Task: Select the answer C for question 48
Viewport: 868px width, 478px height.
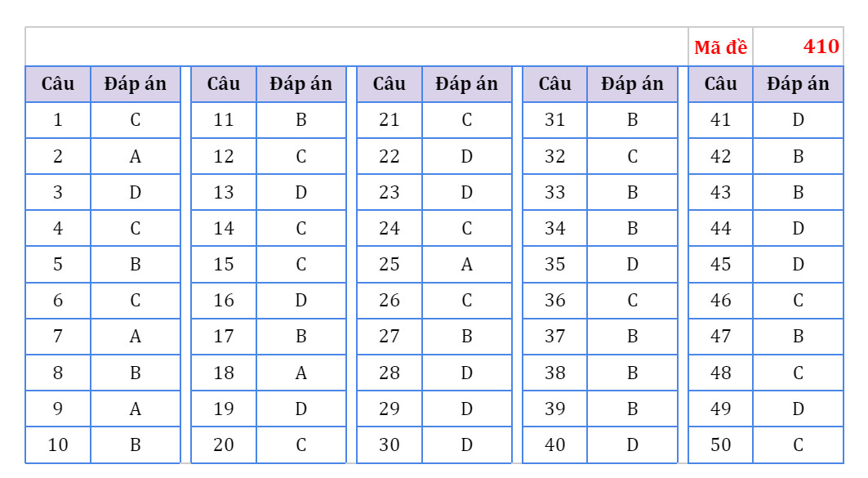Action: (x=799, y=373)
